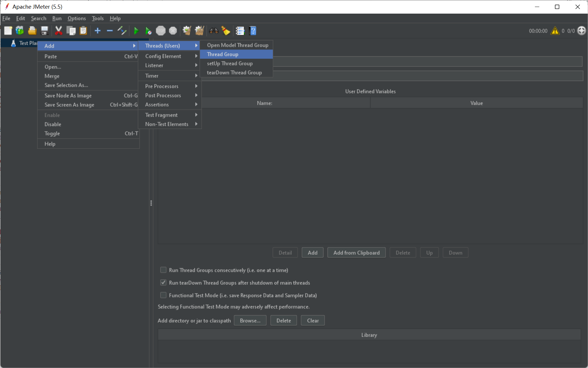Click the Start button (green play icon)
This screenshot has height=368, width=588.
(136, 30)
